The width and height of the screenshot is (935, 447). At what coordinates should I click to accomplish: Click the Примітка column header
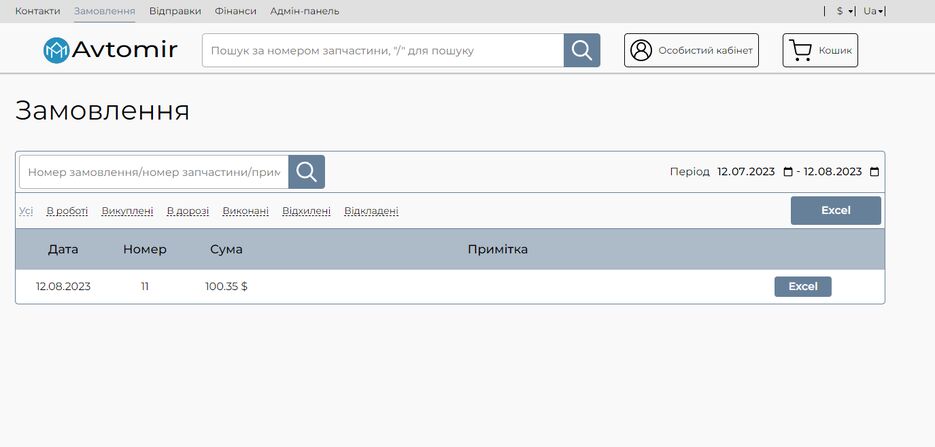498,249
